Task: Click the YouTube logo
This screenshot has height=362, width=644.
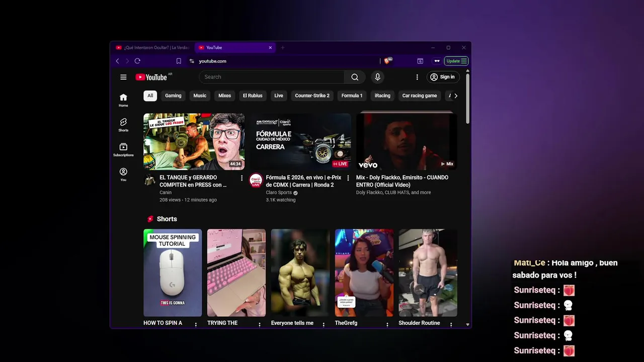Action: (x=151, y=77)
